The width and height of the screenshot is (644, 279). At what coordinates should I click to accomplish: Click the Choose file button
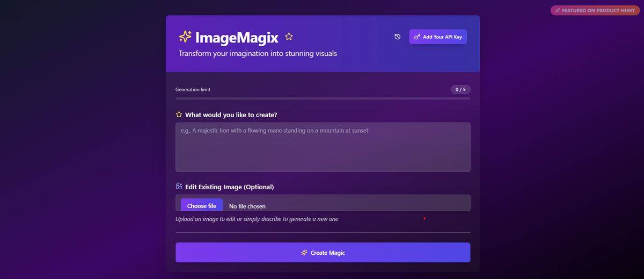pos(202,205)
